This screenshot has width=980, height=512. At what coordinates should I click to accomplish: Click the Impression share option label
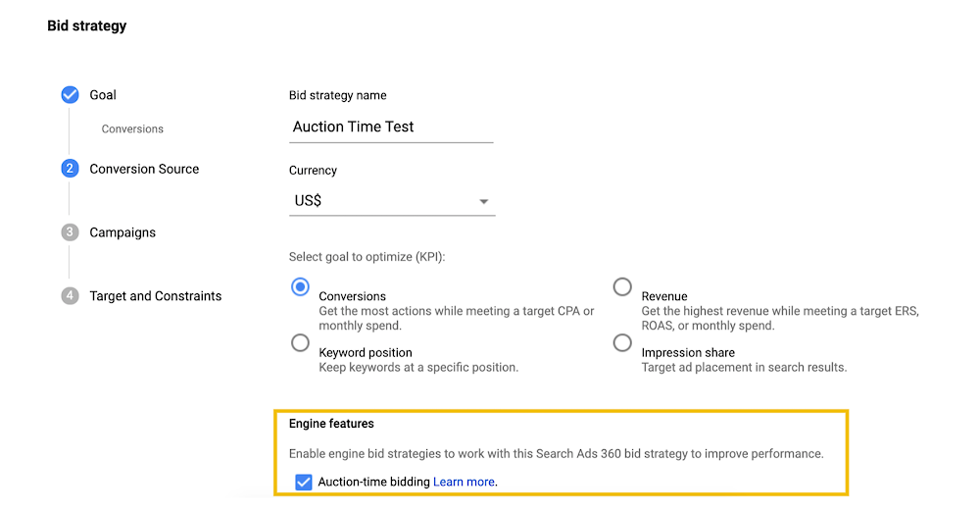[688, 352]
